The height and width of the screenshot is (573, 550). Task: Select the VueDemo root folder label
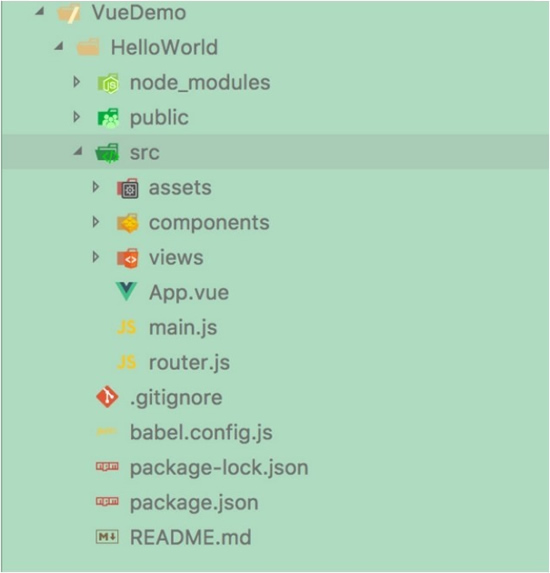tap(139, 12)
